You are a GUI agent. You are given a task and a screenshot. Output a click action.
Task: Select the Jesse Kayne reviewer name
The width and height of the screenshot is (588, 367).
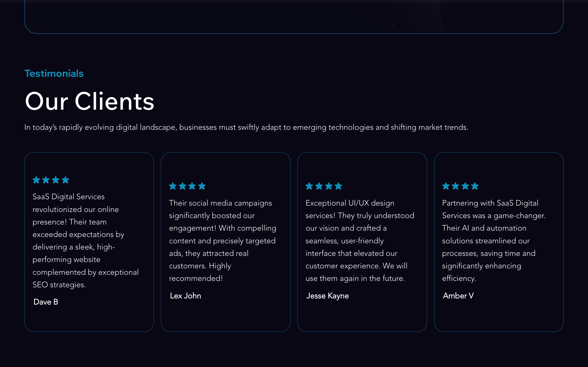pyautogui.click(x=328, y=296)
